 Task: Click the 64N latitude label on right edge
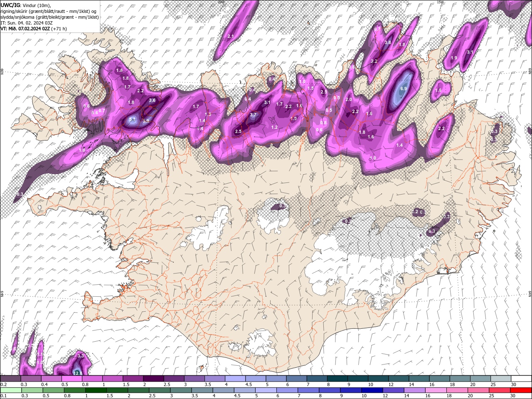530,293
